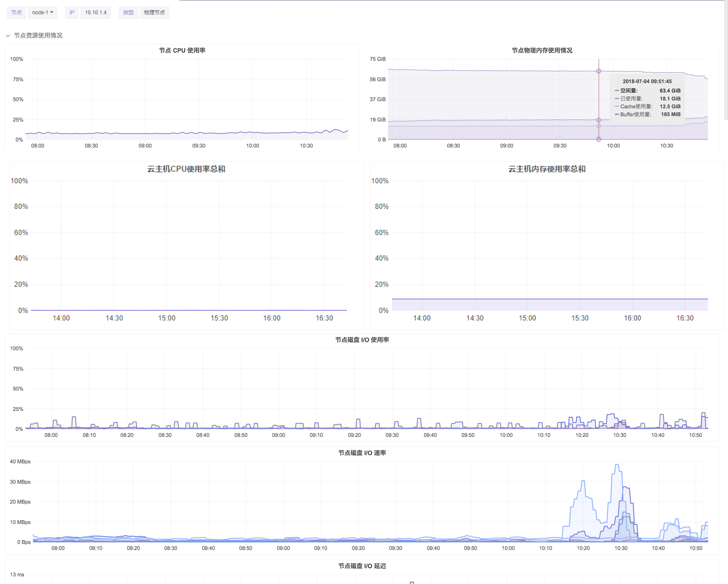Click the 节点 variable label

(16, 13)
